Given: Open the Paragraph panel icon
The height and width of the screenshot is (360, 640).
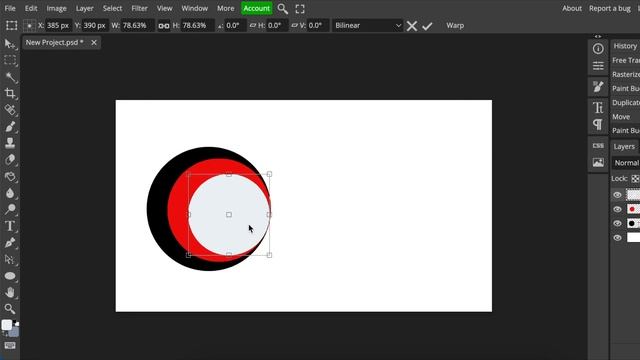Looking at the screenshot, I should click(x=598, y=124).
